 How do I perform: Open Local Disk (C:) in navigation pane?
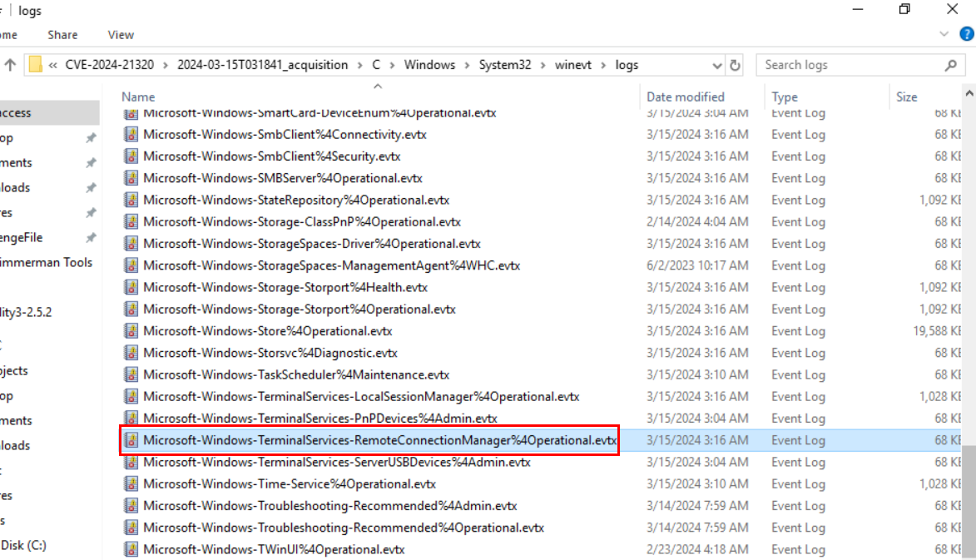click(23, 545)
